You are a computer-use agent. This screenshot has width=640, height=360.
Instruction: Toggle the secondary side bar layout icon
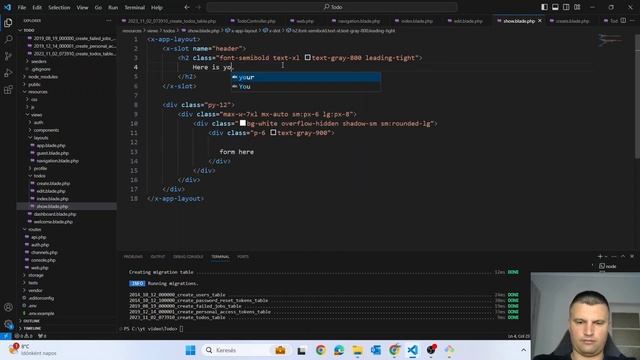pyautogui.click(x=566, y=7)
